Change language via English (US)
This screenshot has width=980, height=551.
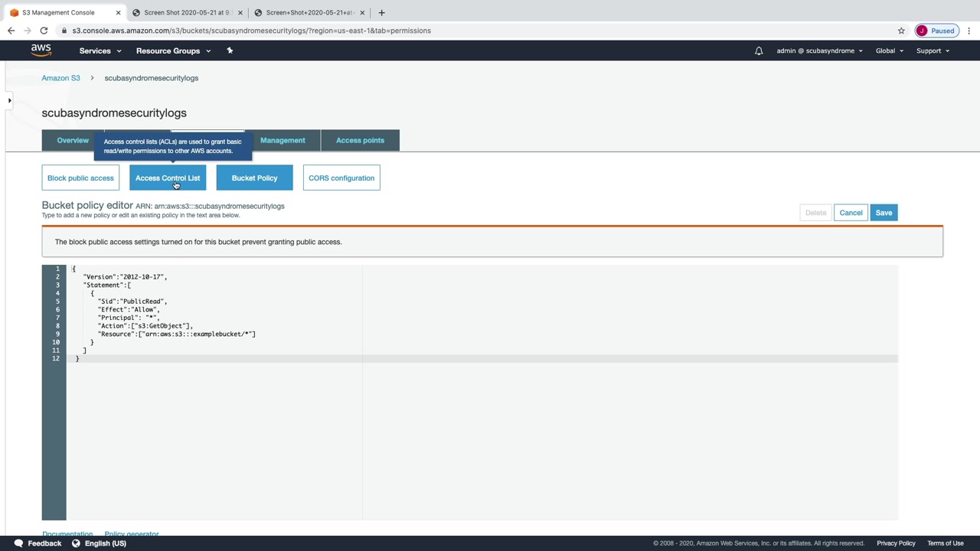106,543
